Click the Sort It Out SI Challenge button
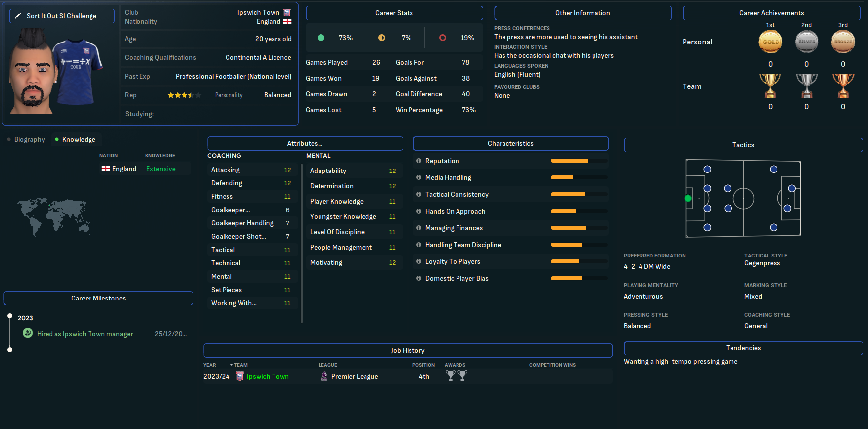 pyautogui.click(x=62, y=16)
